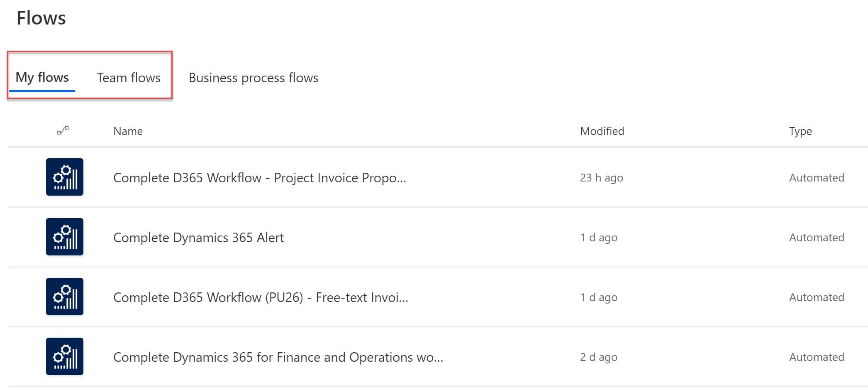Select the Business process flows tab
The height and width of the screenshot is (390, 868).
(253, 78)
